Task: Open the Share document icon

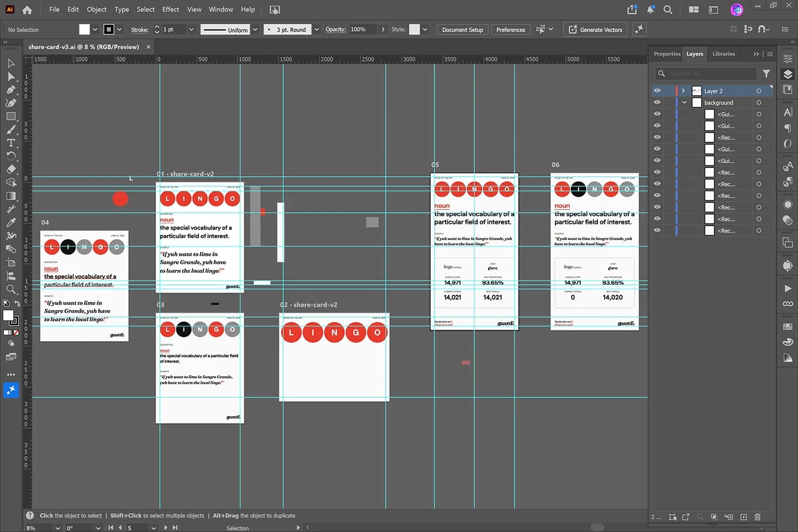Action: pos(632,9)
